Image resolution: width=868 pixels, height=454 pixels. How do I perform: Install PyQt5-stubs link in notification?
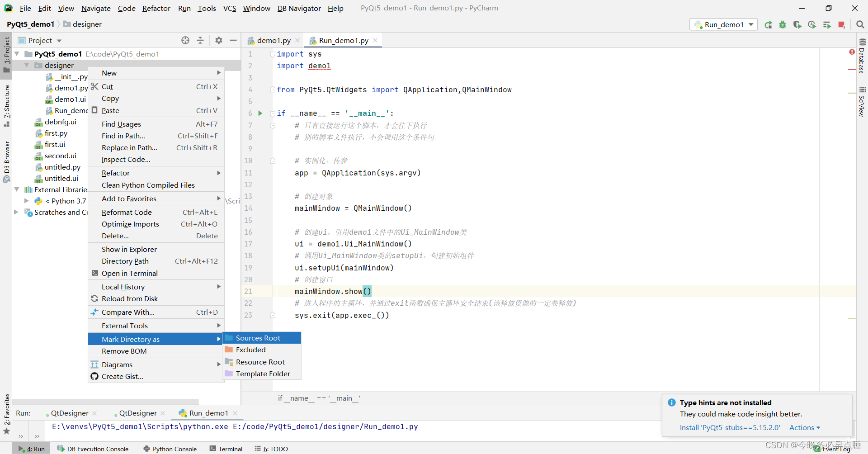[730, 427]
